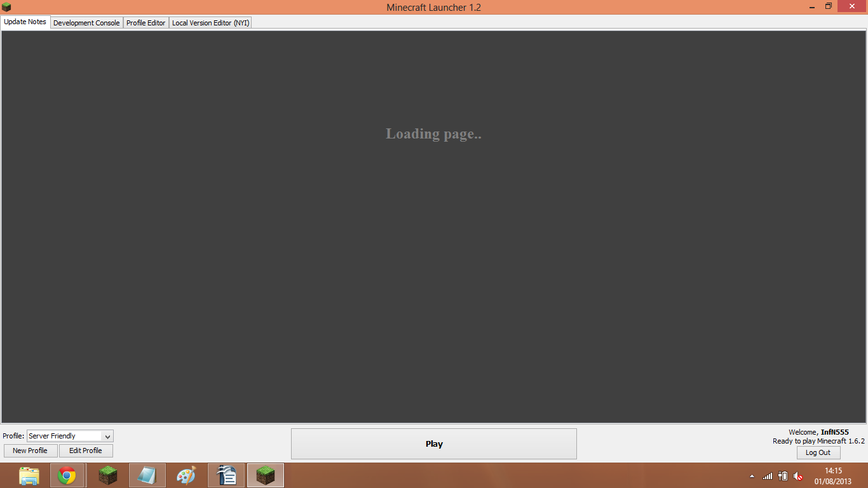This screenshot has height=488, width=868.
Task: Click the active Minecraft Launcher taskbar button
Action: click(x=266, y=475)
